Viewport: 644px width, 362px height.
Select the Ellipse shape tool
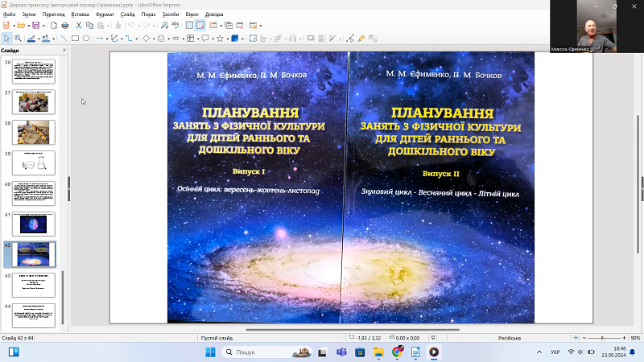tap(86, 38)
